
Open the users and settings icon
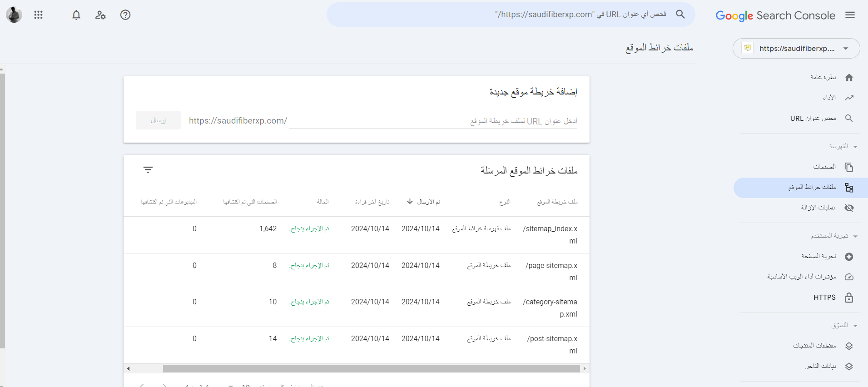point(100,15)
